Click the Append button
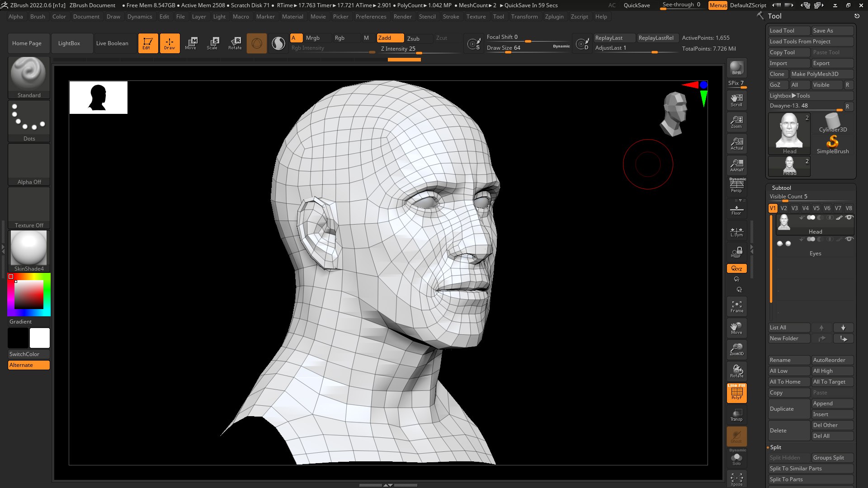 tap(832, 404)
